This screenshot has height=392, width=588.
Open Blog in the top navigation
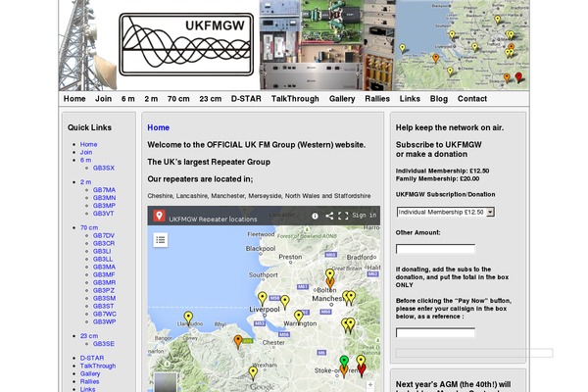tap(439, 99)
